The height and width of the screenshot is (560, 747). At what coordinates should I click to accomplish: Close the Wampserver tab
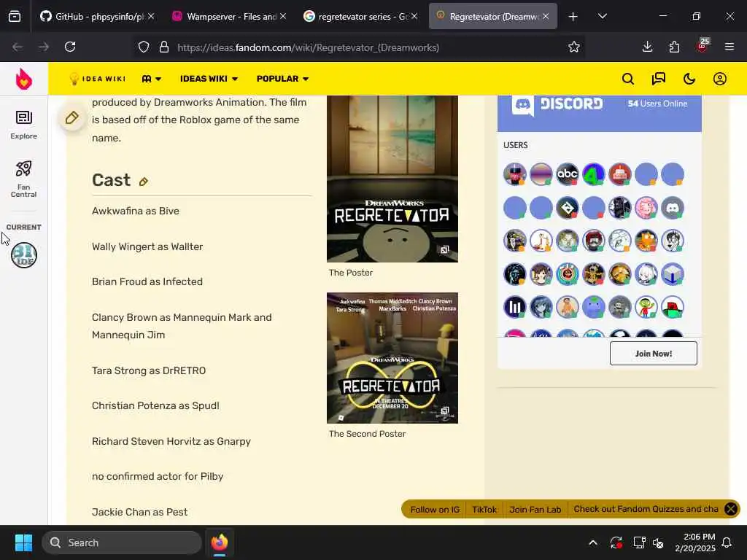(282, 16)
